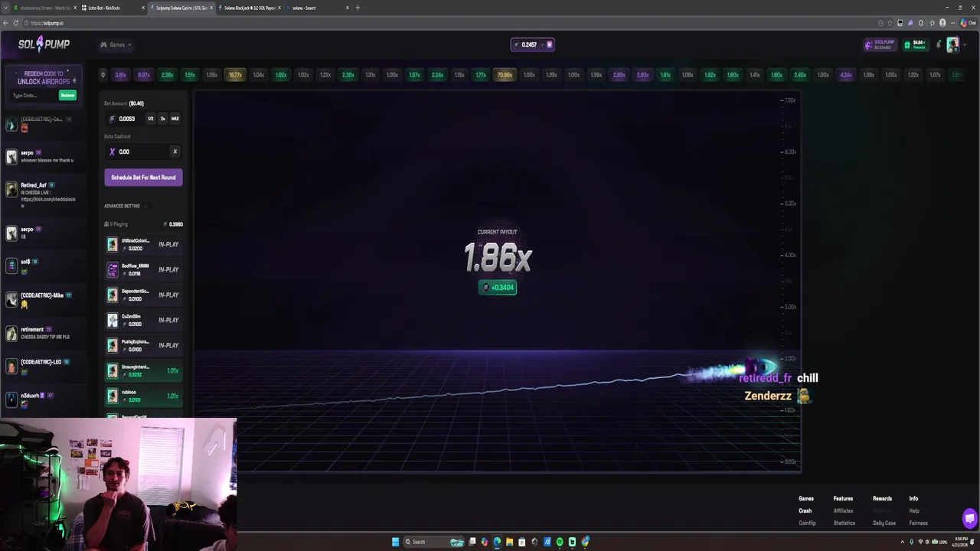980x551 pixels.
Task: Click the sol$ chat username
Action: (25, 262)
